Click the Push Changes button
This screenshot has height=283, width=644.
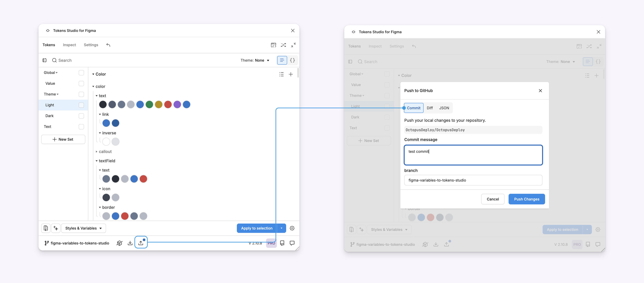526,199
